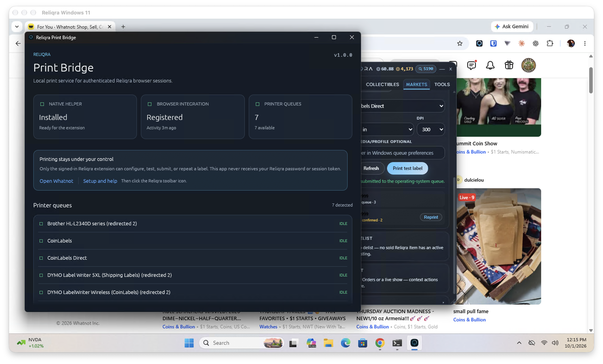Switch to the COLLECTIBLES tab
The height and width of the screenshot is (364, 603).
[382, 84]
